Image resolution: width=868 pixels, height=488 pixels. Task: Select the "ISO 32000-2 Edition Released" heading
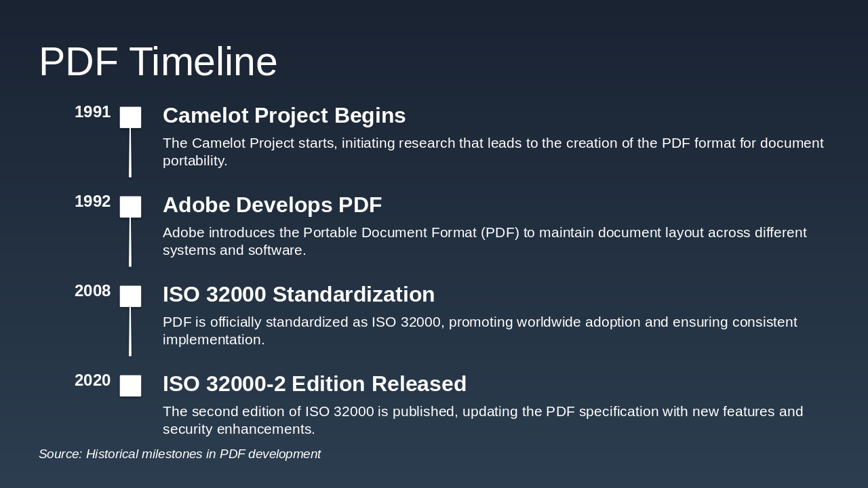click(314, 384)
